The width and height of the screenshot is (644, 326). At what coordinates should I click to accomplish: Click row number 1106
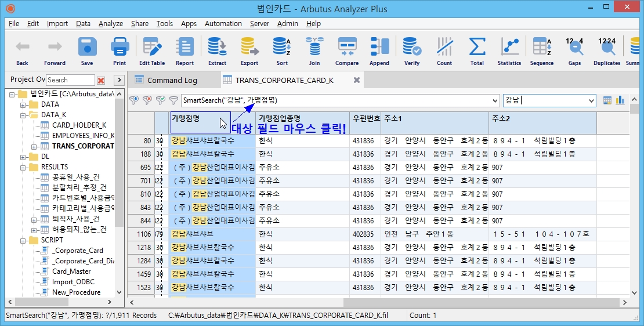141,234
